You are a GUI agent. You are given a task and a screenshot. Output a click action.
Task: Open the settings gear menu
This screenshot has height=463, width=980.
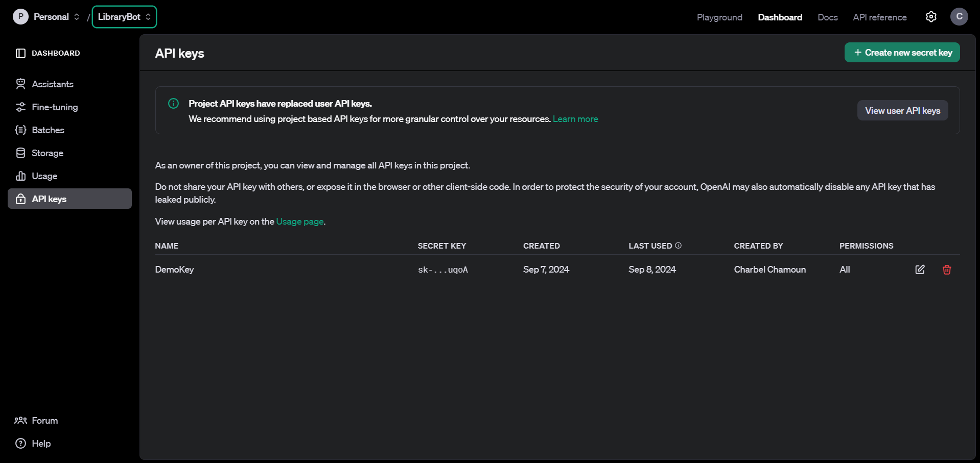pos(930,16)
